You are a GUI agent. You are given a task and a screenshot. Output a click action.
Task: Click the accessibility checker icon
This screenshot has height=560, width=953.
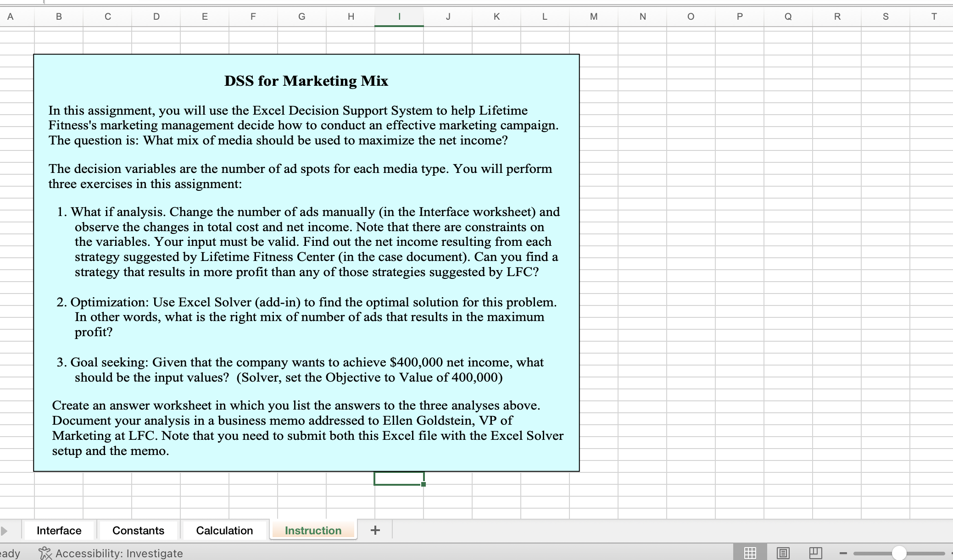(x=45, y=553)
